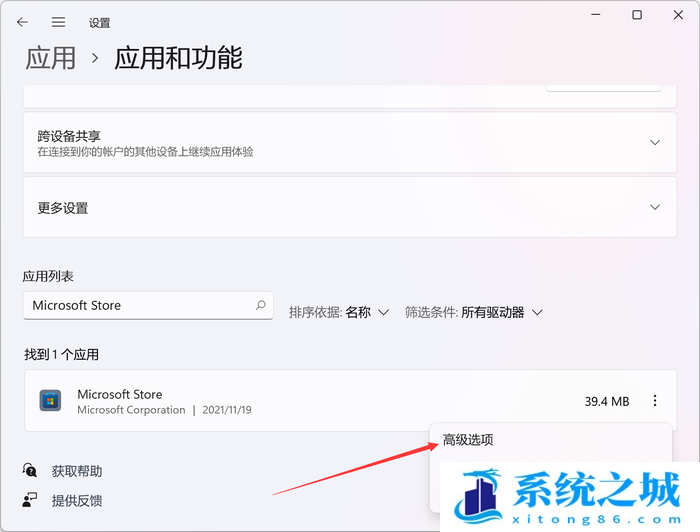
Task: Open the three-dot menu for Microsoft Store
Action: [655, 401]
